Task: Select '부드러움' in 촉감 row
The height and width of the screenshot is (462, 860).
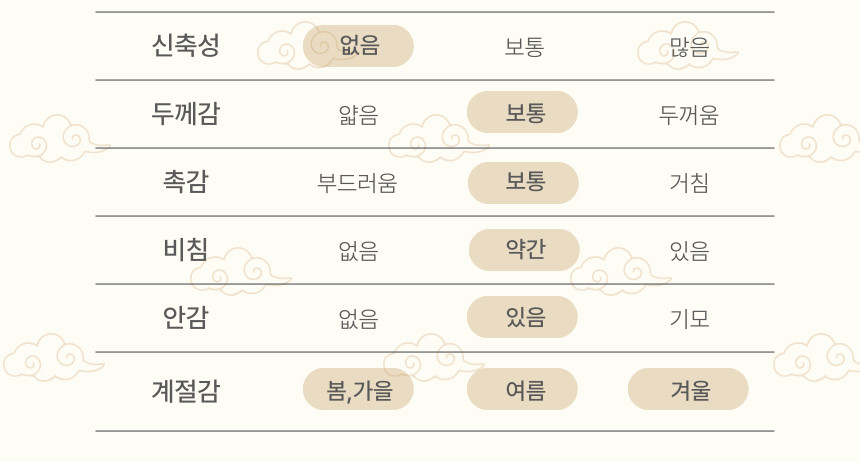Action: pos(357,183)
